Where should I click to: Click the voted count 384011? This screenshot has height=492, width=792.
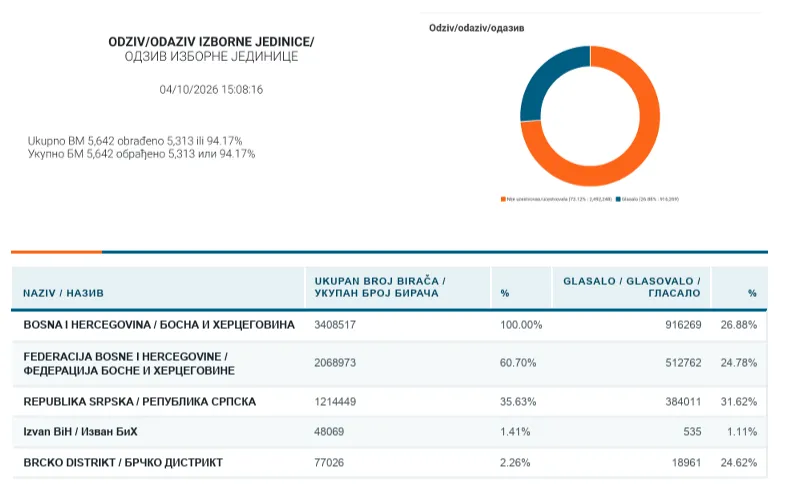683,402
